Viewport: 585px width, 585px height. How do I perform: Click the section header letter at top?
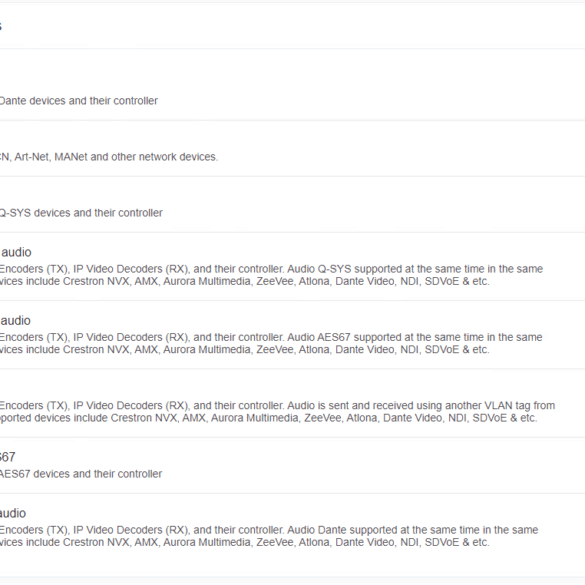[1, 26]
